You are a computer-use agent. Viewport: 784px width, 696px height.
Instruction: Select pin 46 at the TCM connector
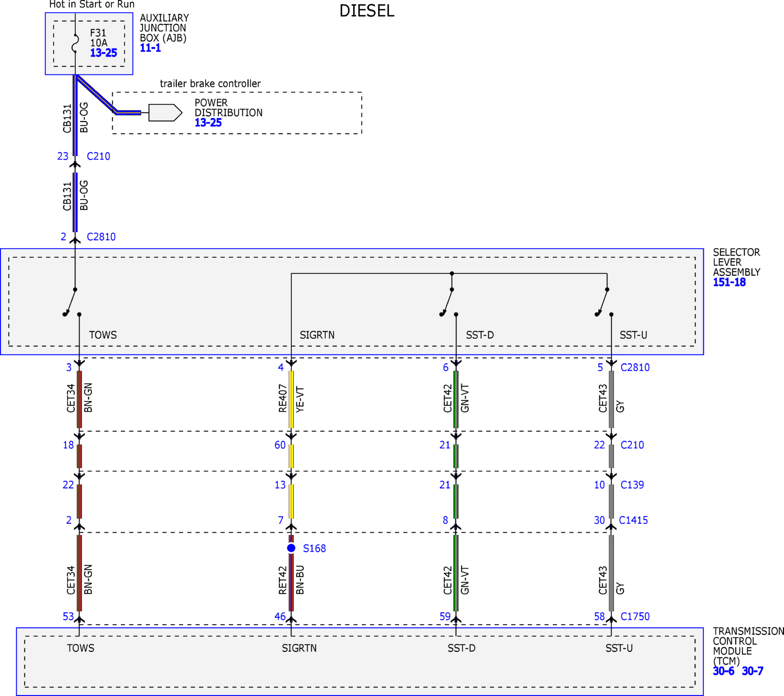[280, 616]
